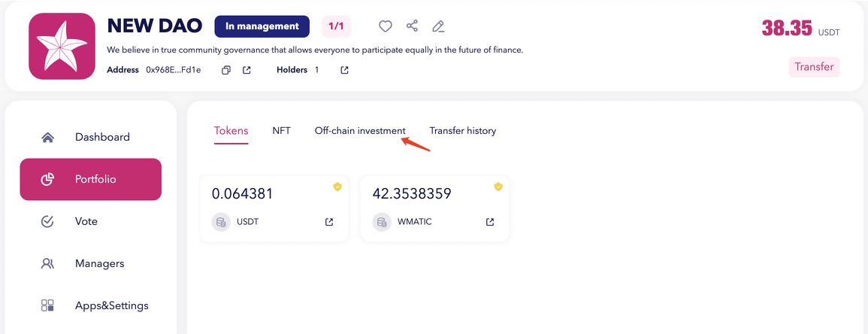Click the USDT verified shield badge
Image resolution: width=868 pixels, height=334 pixels.
pos(337,187)
